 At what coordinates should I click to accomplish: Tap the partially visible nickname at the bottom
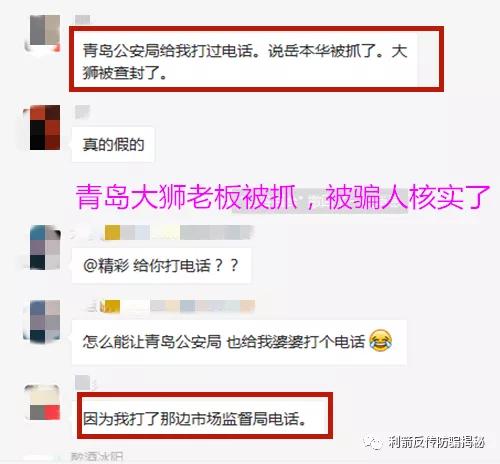tap(97, 457)
